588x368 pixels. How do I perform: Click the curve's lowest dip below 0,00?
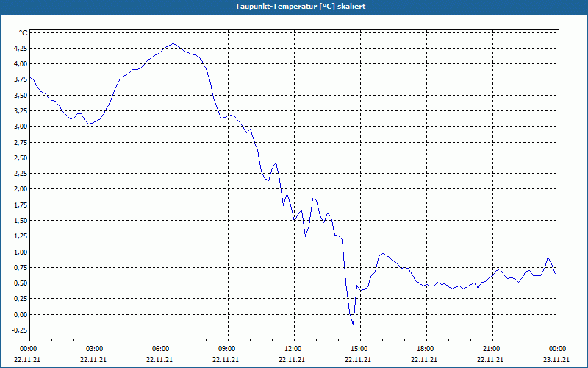click(353, 324)
